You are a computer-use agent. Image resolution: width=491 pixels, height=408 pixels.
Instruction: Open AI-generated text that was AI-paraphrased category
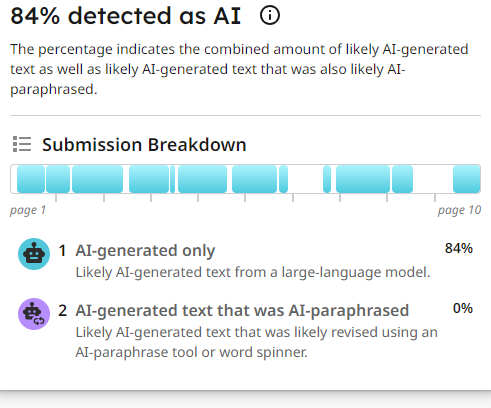pos(242,310)
